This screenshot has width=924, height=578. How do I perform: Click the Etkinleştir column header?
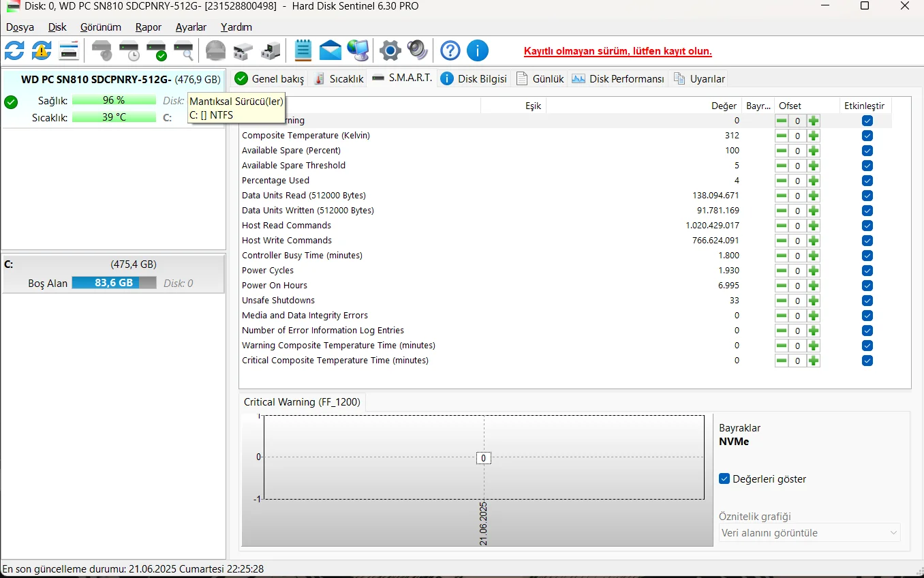tap(865, 106)
